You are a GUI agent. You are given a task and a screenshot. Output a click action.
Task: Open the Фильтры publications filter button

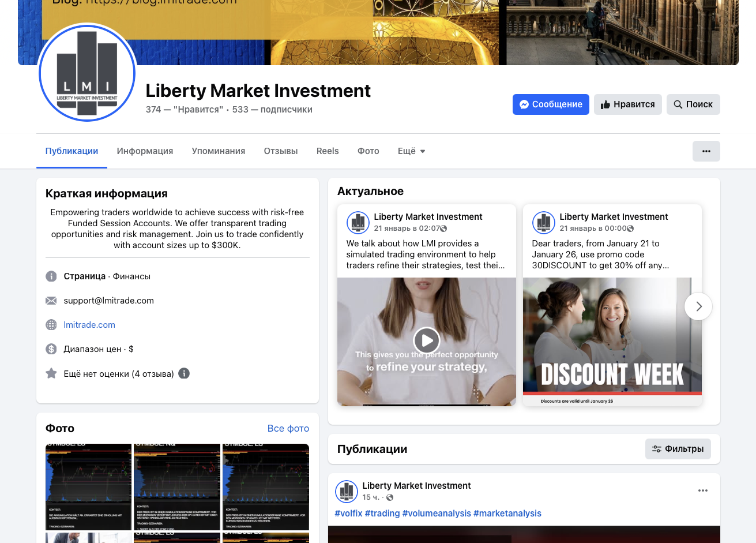(678, 449)
